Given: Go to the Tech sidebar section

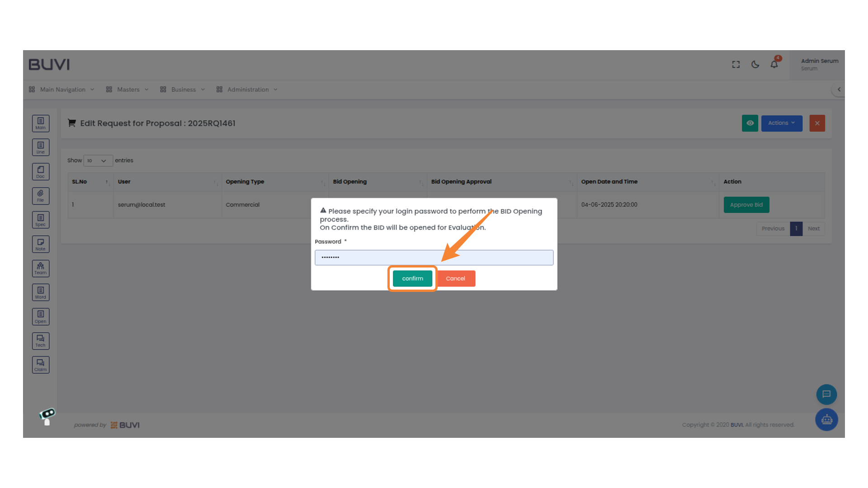Looking at the screenshot, I should click(41, 341).
